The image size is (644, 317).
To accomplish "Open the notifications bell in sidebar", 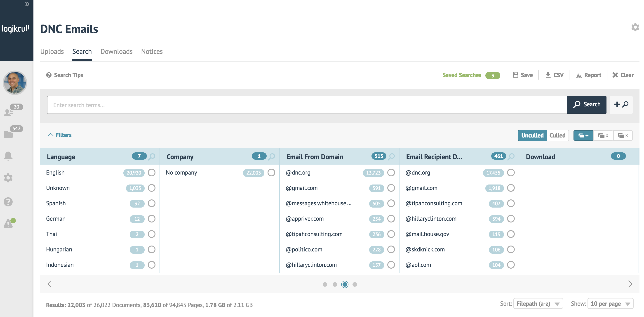I will coord(8,156).
